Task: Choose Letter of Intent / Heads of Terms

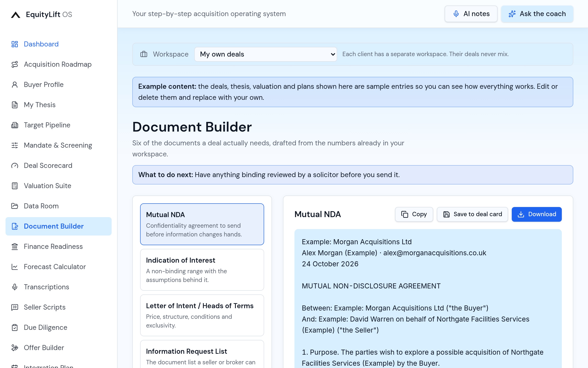Action: pos(202,315)
